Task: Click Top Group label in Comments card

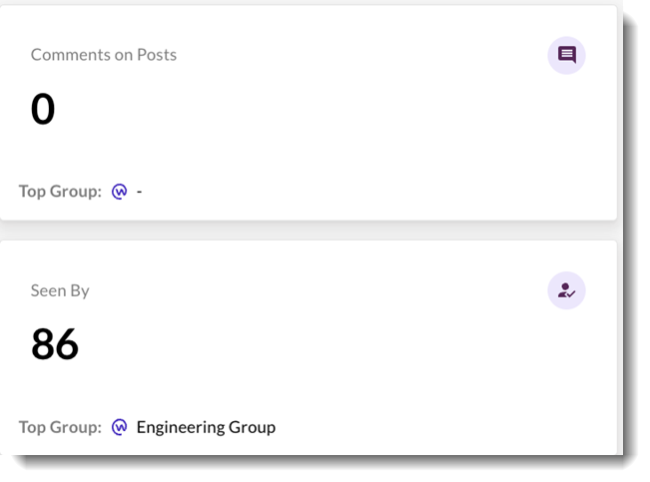Action: click(x=60, y=191)
